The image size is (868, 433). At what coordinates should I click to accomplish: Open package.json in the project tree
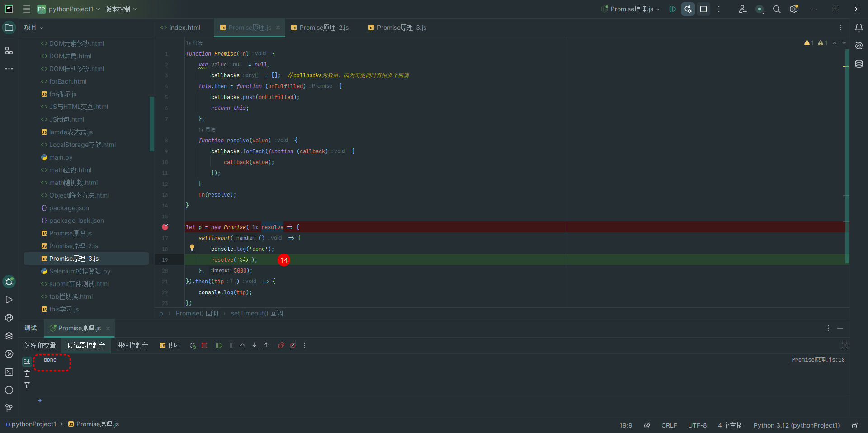[x=69, y=208]
